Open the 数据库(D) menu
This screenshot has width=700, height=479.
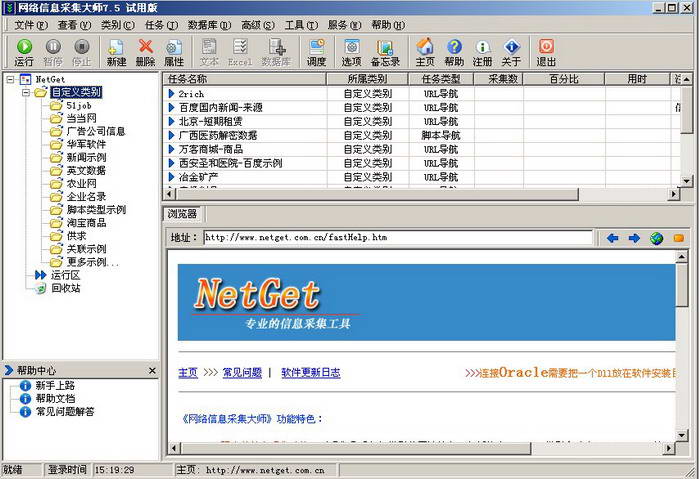[x=209, y=25]
